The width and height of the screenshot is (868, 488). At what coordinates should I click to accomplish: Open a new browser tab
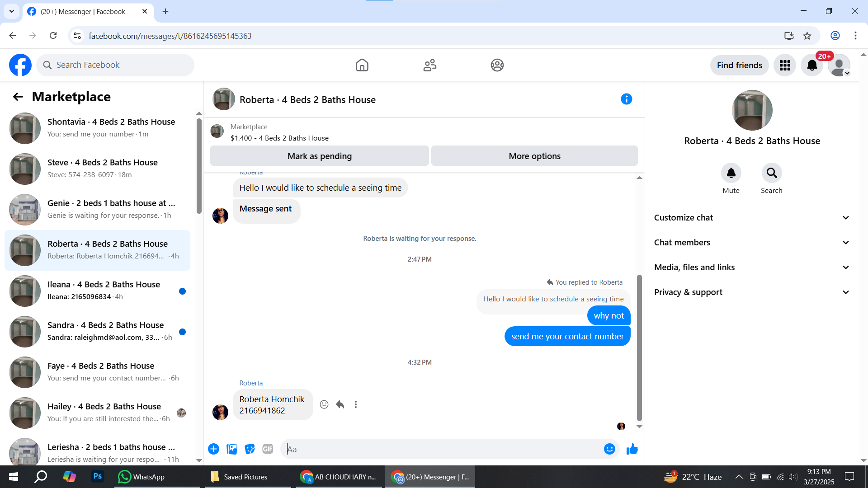click(165, 12)
